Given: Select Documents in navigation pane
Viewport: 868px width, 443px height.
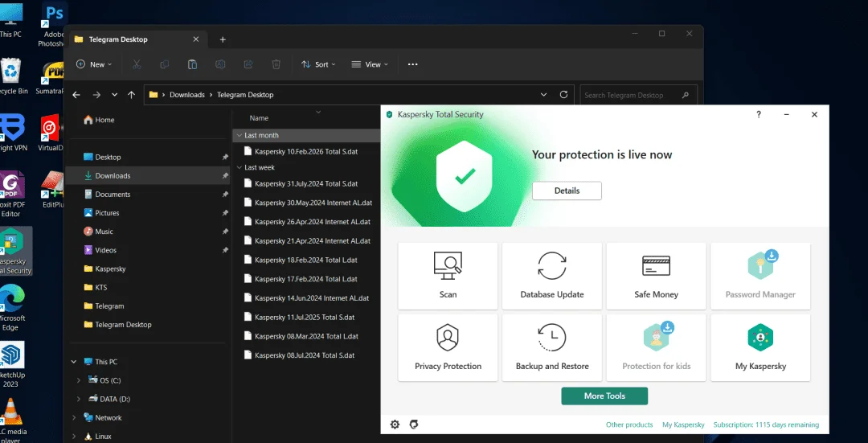Looking at the screenshot, I should coord(148,195).
